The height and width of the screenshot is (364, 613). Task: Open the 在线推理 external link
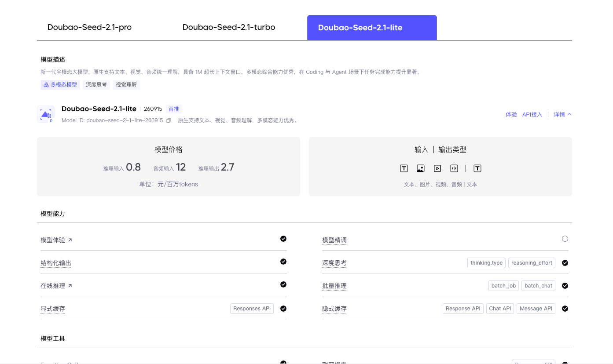tap(56, 286)
